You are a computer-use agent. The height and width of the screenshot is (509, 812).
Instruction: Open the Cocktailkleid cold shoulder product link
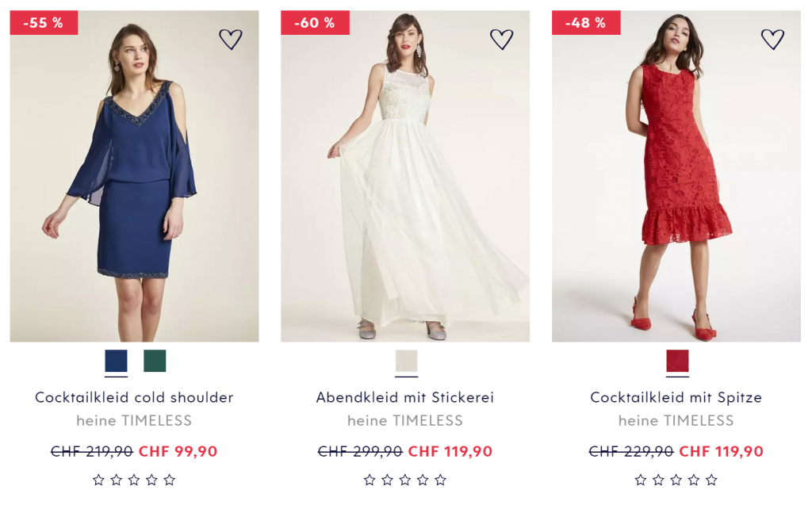pos(134,397)
